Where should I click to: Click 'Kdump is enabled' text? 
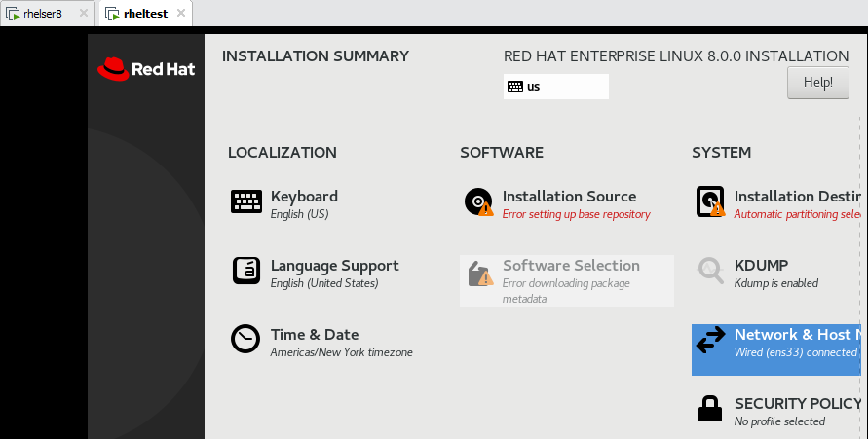point(776,283)
